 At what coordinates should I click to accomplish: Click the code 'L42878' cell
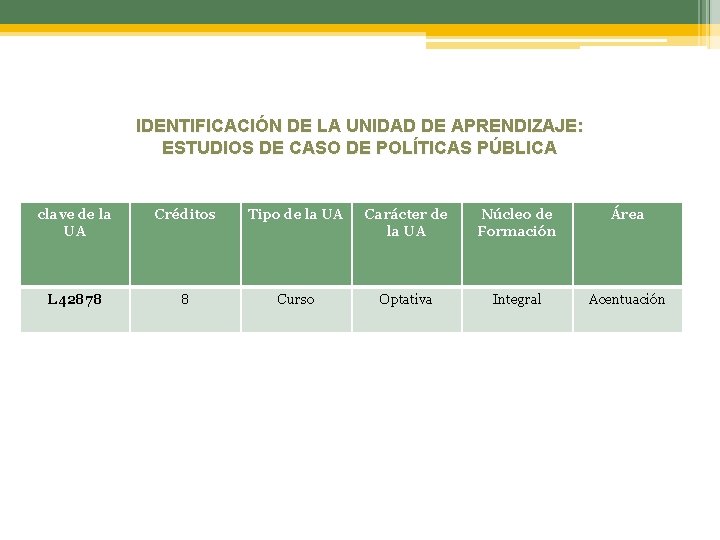click(75, 309)
